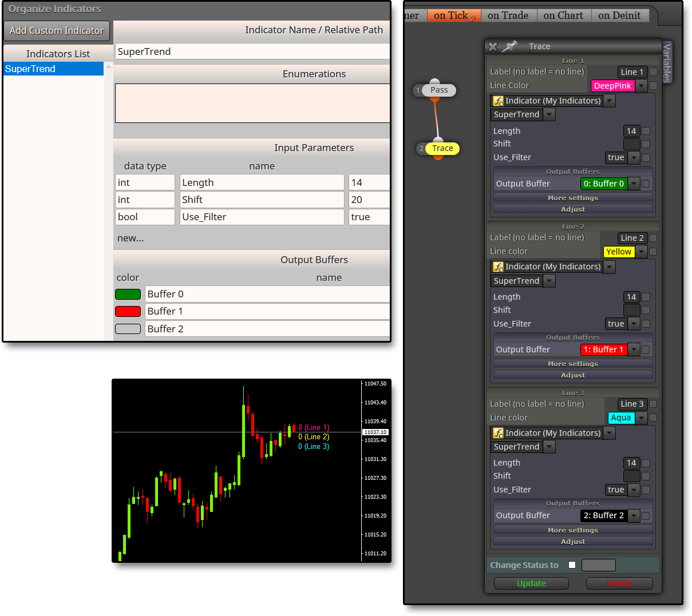Click Use_Filter data type bool field
692x616 pixels.
[145, 217]
